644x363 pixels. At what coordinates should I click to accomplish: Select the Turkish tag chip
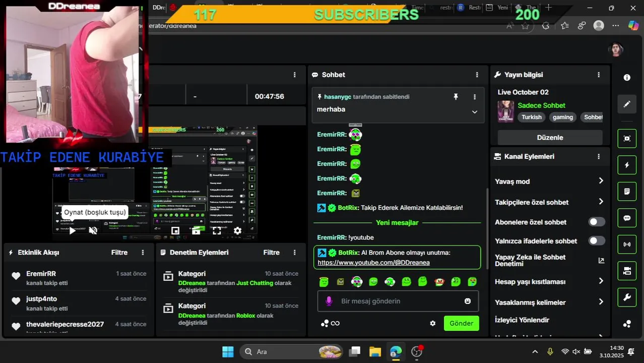pyautogui.click(x=532, y=117)
